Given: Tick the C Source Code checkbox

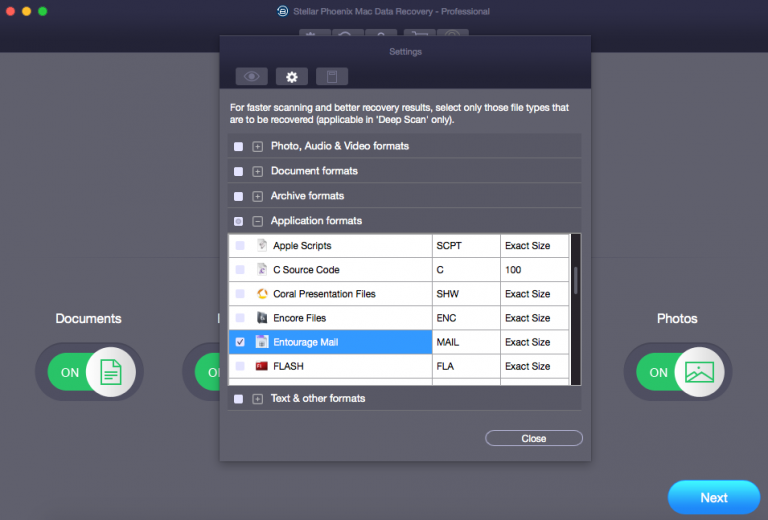Looking at the screenshot, I should [x=240, y=269].
